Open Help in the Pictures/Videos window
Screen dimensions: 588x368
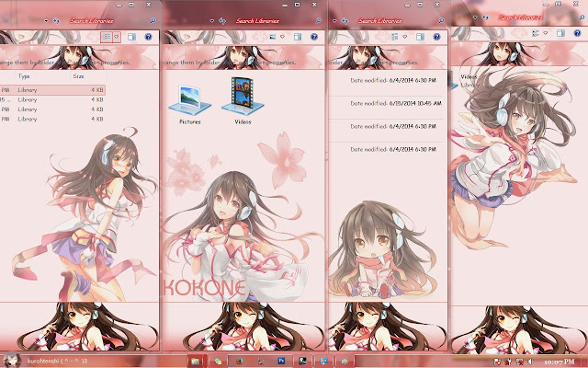pyautogui.click(x=314, y=37)
